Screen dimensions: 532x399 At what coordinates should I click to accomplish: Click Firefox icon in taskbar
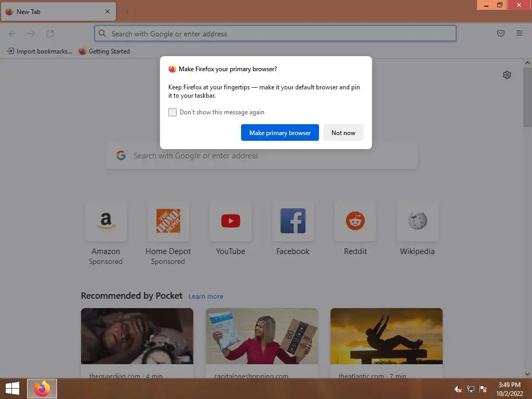42,389
